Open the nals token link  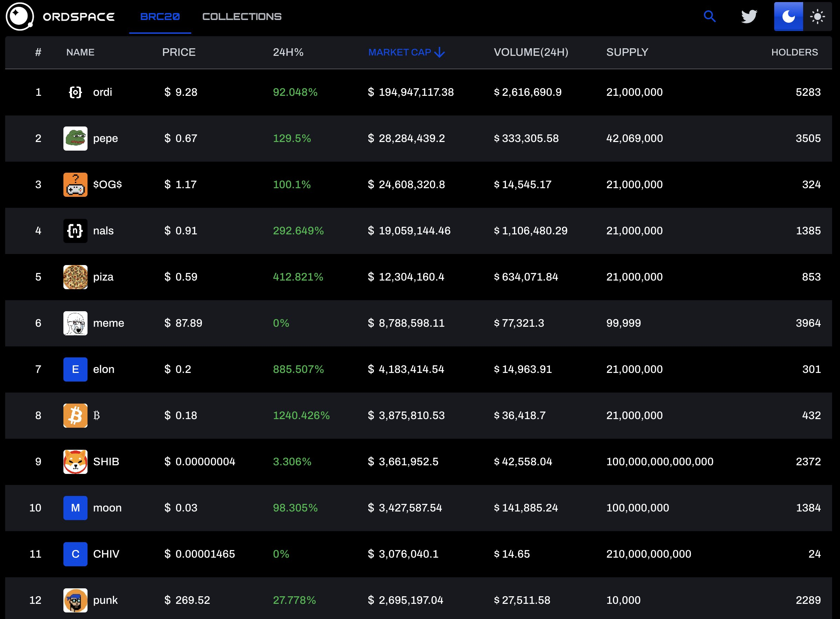[x=103, y=231]
